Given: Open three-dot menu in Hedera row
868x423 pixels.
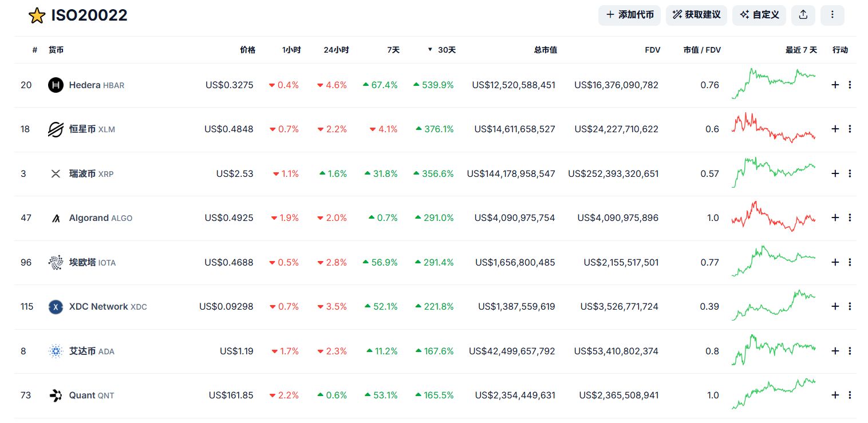Looking at the screenshot, I should pyautogui.click(x=850, y=85).
